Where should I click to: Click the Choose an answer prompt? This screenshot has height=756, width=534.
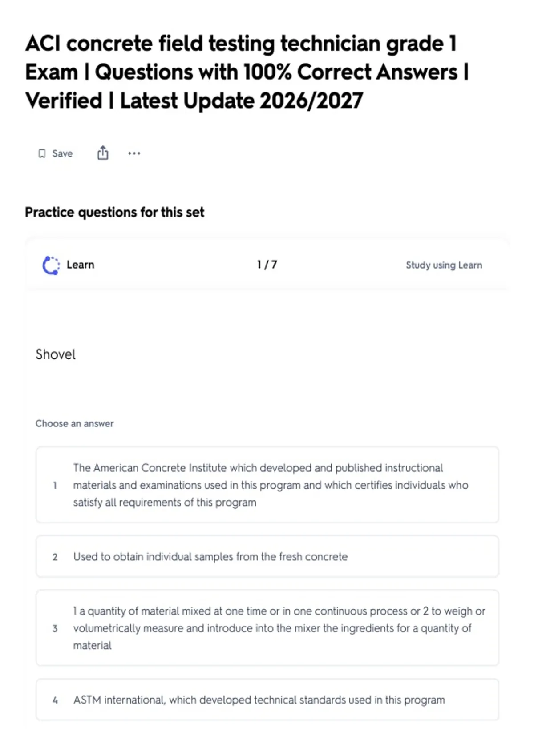pos(75,423)
